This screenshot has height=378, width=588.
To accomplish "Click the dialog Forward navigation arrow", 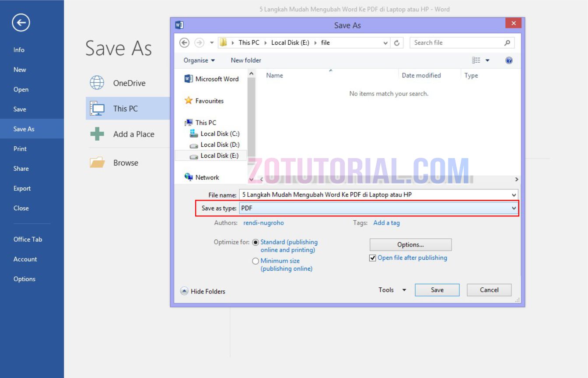I will click(199, 42).
